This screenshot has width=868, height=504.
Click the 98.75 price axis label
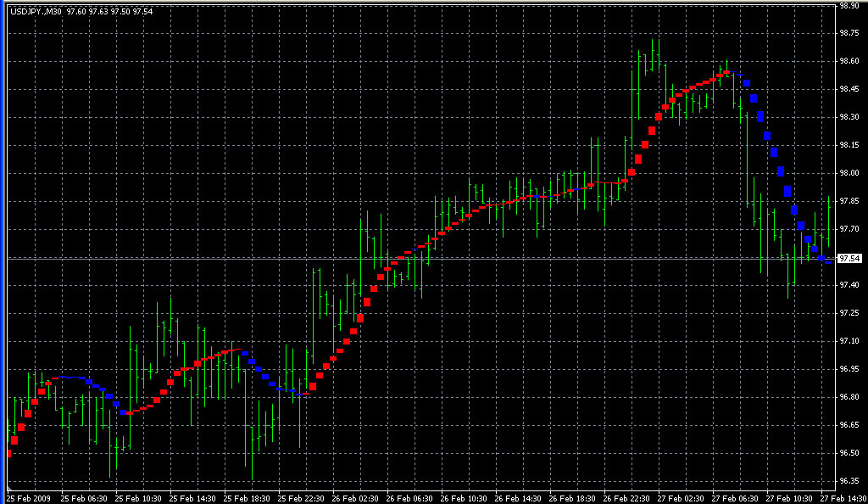click(x=849, y=33)
